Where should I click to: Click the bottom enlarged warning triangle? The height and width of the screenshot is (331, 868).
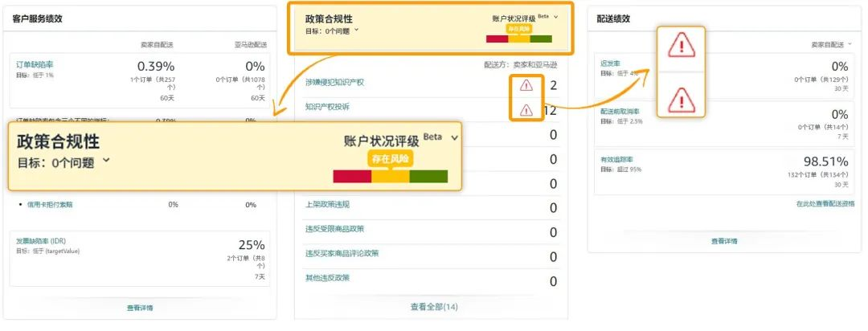coord(682,98)
